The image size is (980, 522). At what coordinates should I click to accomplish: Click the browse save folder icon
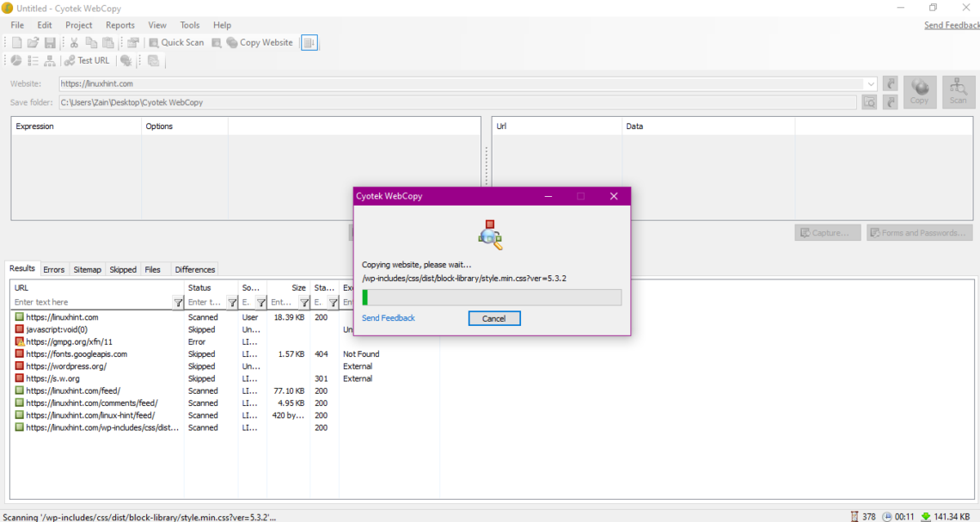pyautogui.click(x=869, y=102)
